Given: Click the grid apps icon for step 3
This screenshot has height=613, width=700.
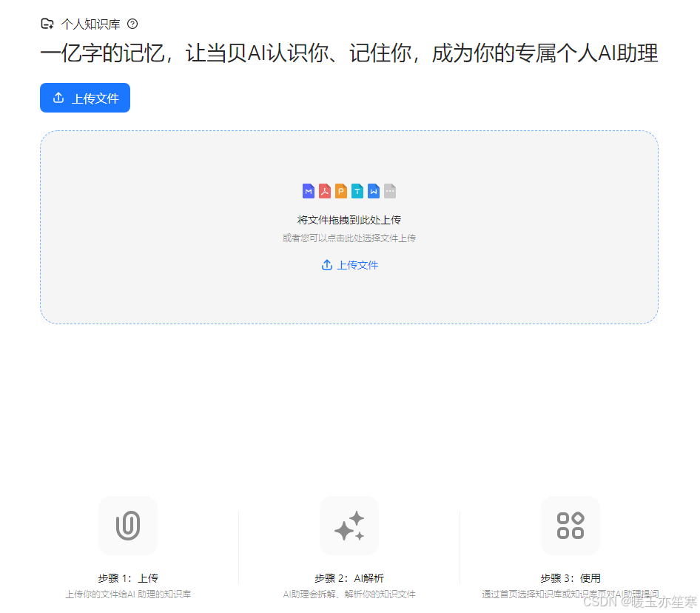Looking at the screenshot, I should point(570,526).
